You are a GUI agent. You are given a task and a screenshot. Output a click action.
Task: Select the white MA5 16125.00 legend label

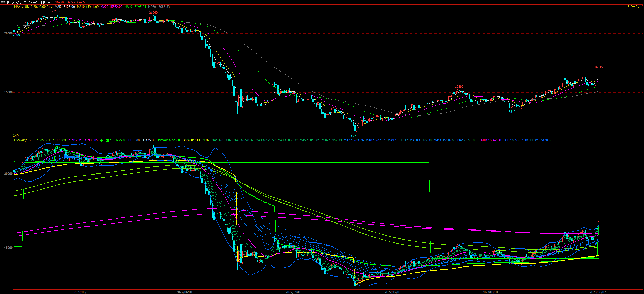coord(64,7)
